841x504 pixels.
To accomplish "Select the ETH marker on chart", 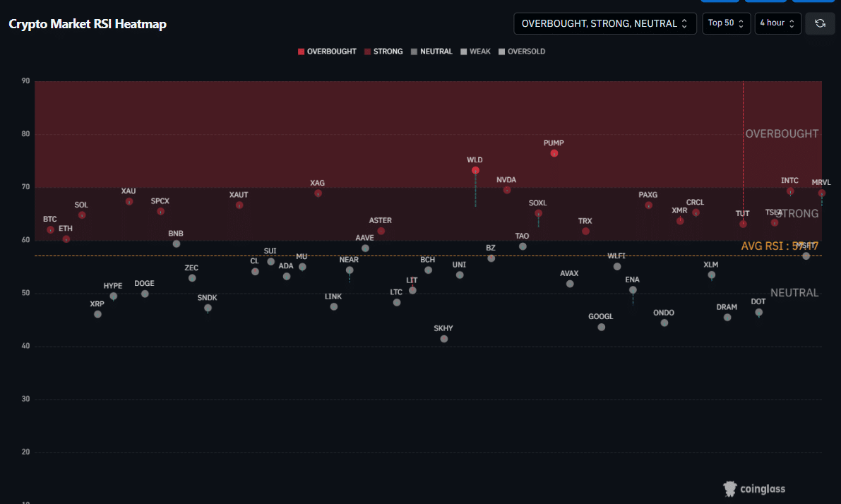I will pyautogui.click(x=66, y=239).
